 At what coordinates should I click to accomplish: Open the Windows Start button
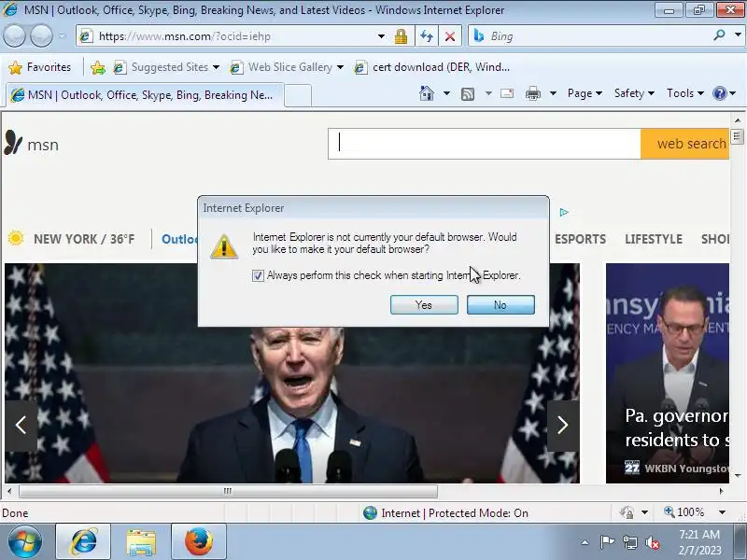(x=24, y=541)
